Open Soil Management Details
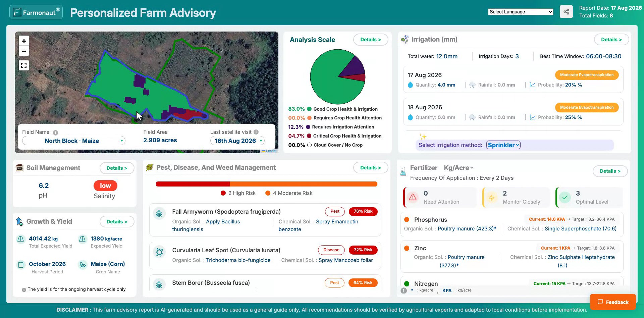 tap(117, 168)
